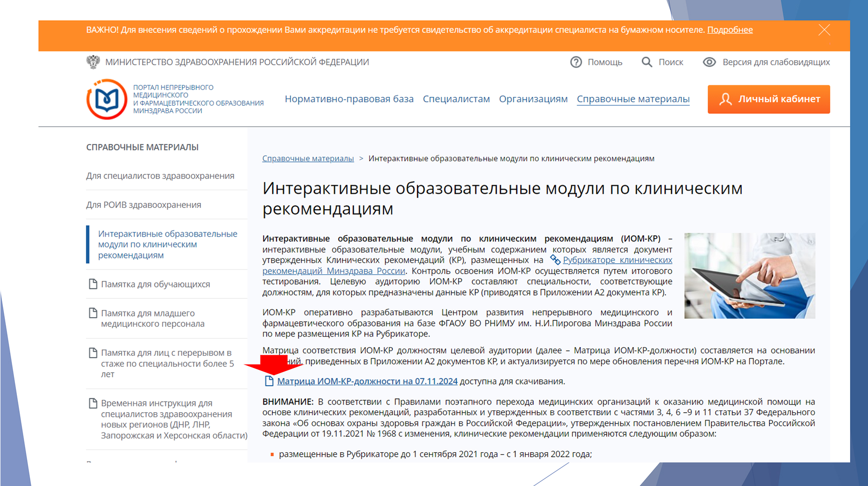Click the user icon in Личный кабинет button
The height and width of the screenshot is (486, 868).
[x=725, y=99]
